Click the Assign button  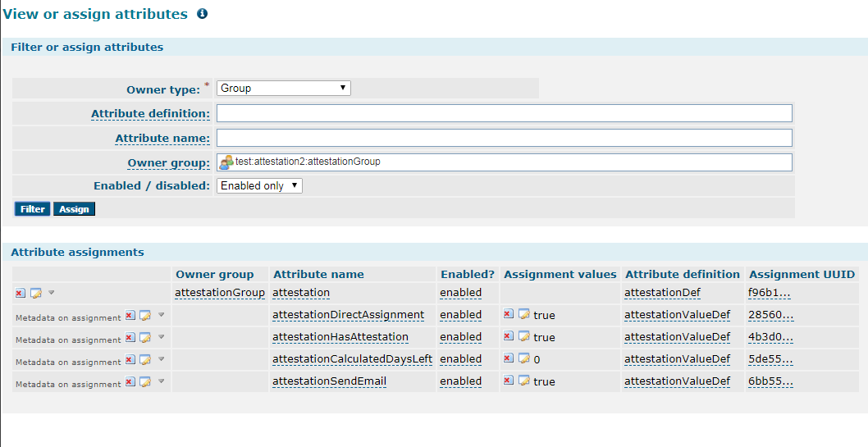click(x=74, y=209)
